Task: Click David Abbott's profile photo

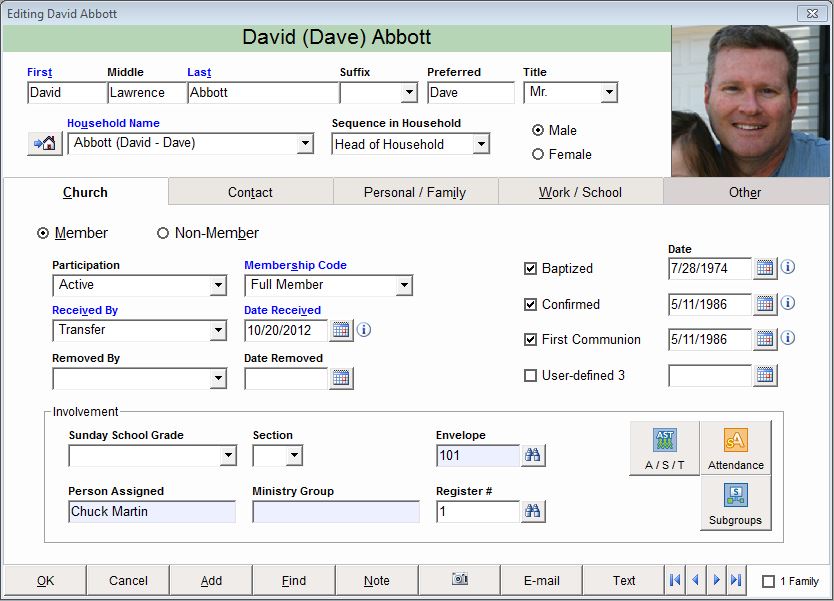Action: (751, 100)
